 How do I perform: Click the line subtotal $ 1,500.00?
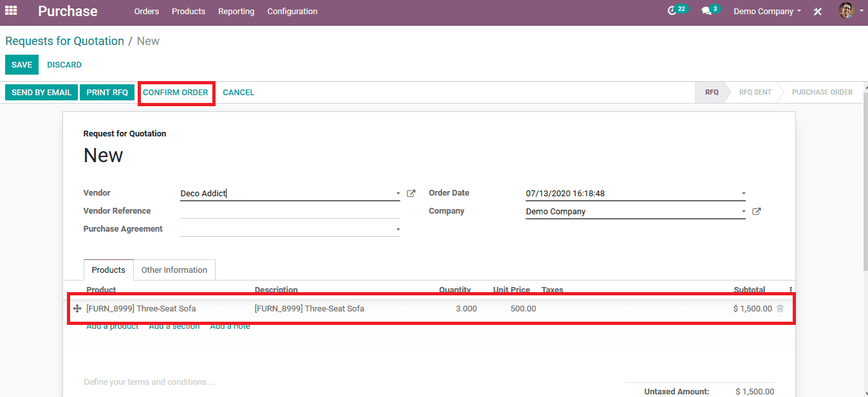[752, 309]
